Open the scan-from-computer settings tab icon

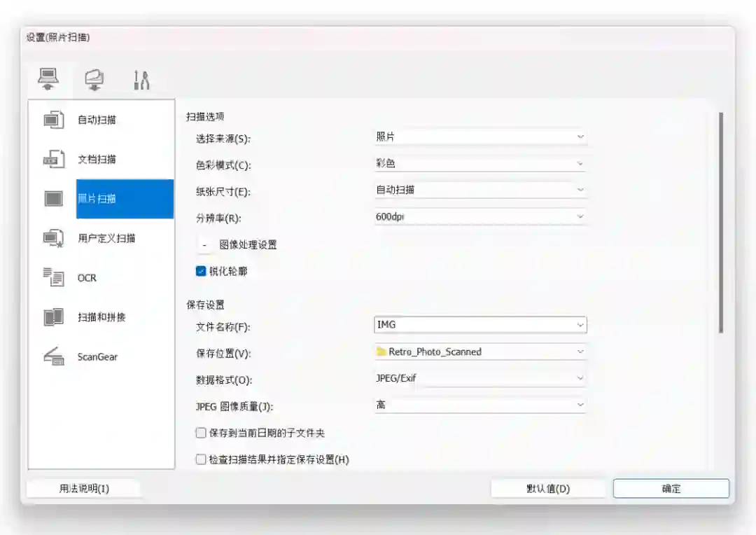click(48, 78)
